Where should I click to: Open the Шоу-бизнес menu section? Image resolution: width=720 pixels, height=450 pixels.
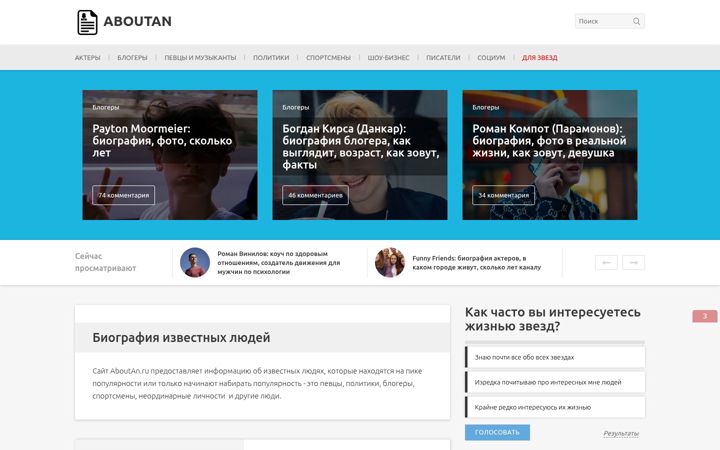388,58
